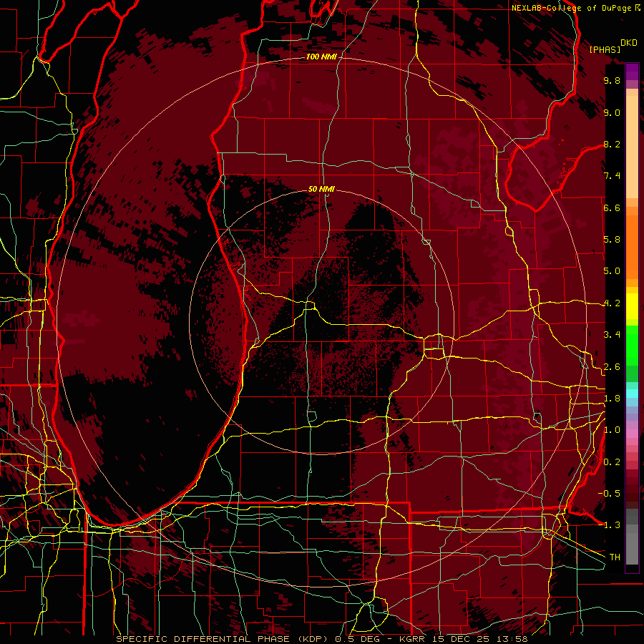Select the -1.3 value on the color scale

(x=609, y=525)
